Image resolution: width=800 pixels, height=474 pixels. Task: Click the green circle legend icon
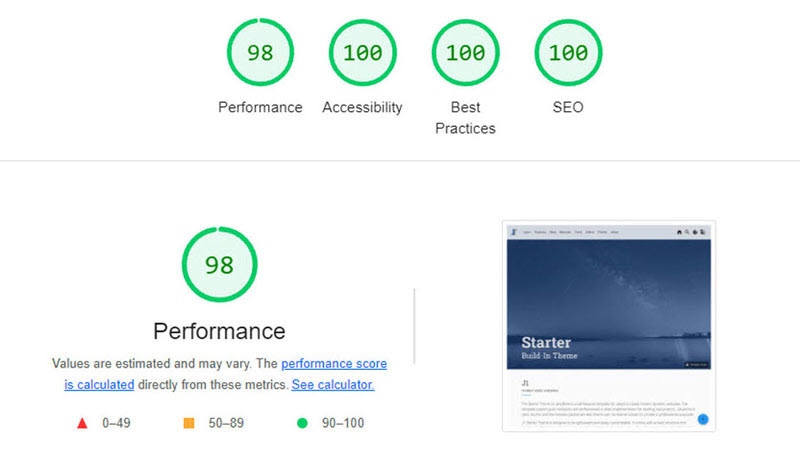pyautogui.click(x=302, y=423)
